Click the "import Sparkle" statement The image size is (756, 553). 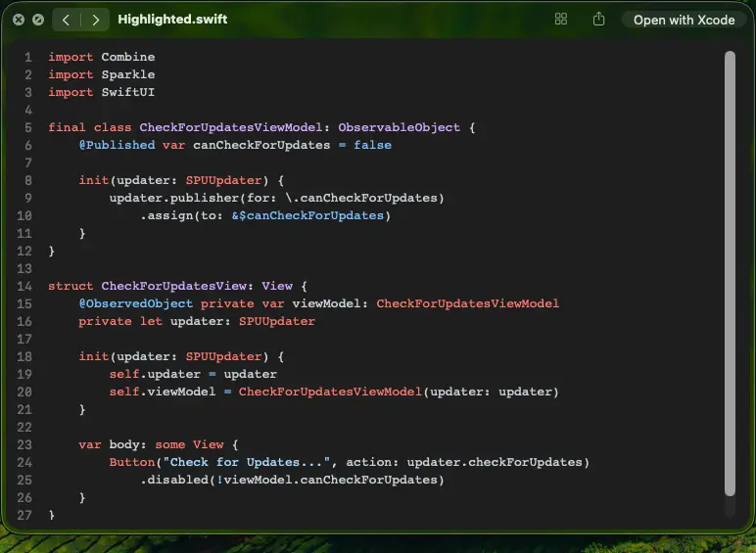(x=101, y=74)
